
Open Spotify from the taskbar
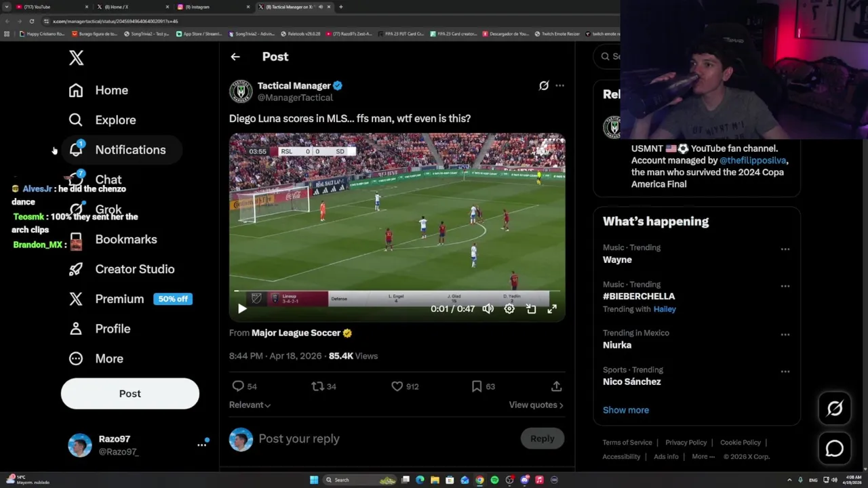point(494,480)
